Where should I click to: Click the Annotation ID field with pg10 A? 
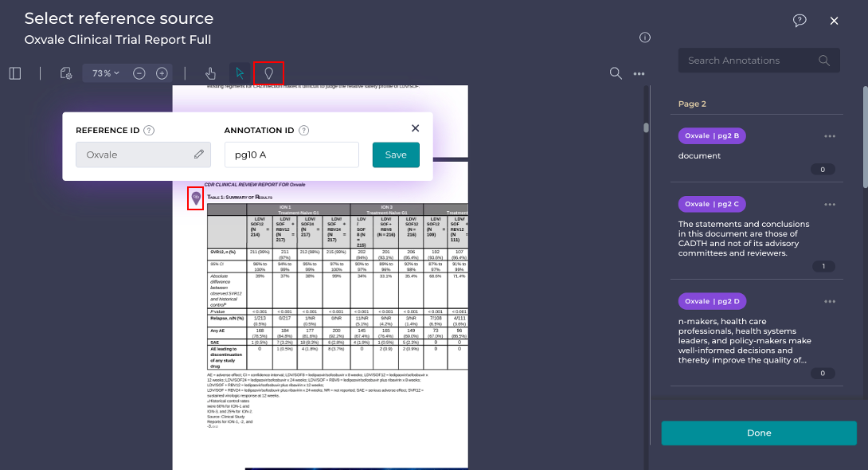click(291, 155)
